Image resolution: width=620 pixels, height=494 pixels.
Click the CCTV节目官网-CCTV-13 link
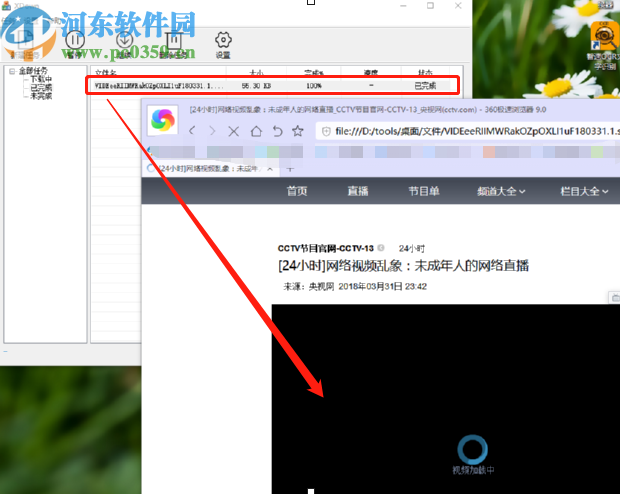pyautogui.click(x=325, y=248)
